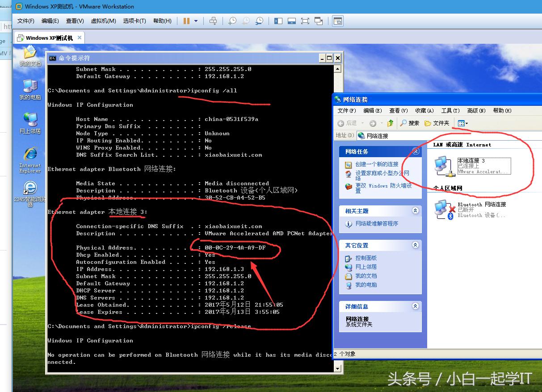Take a snapshot of the virtual machine
542x392 pixels.
click(x=232, y=21)
